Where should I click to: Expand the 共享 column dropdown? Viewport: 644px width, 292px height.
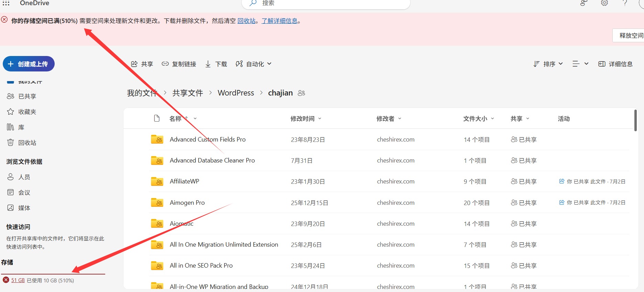coord(528,119)
